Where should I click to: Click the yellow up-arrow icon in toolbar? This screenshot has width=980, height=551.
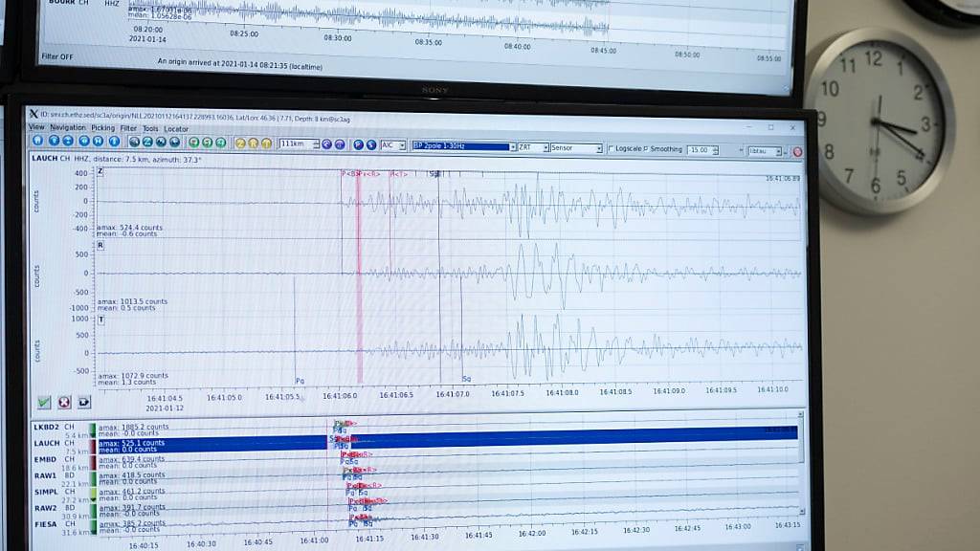266,144
